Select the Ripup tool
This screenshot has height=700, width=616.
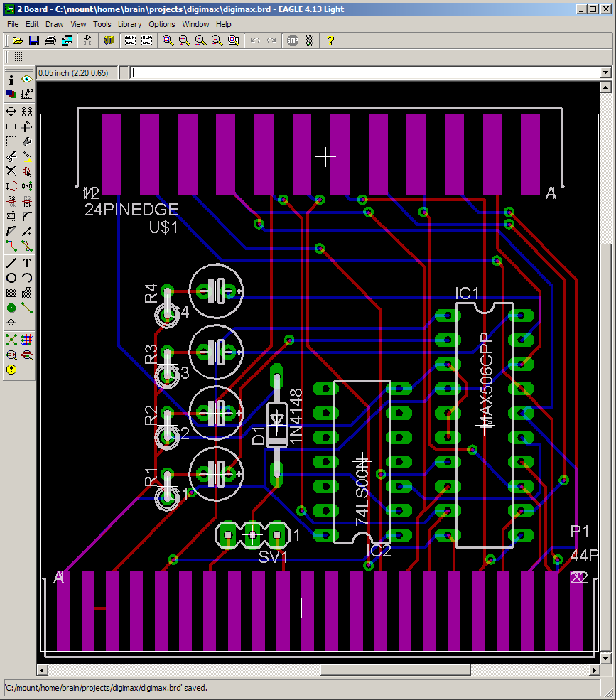(x=27, y=246)
